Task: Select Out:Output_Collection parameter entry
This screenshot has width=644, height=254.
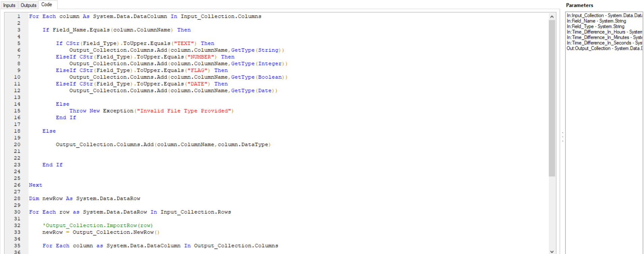Action: [x=604, y=48]
